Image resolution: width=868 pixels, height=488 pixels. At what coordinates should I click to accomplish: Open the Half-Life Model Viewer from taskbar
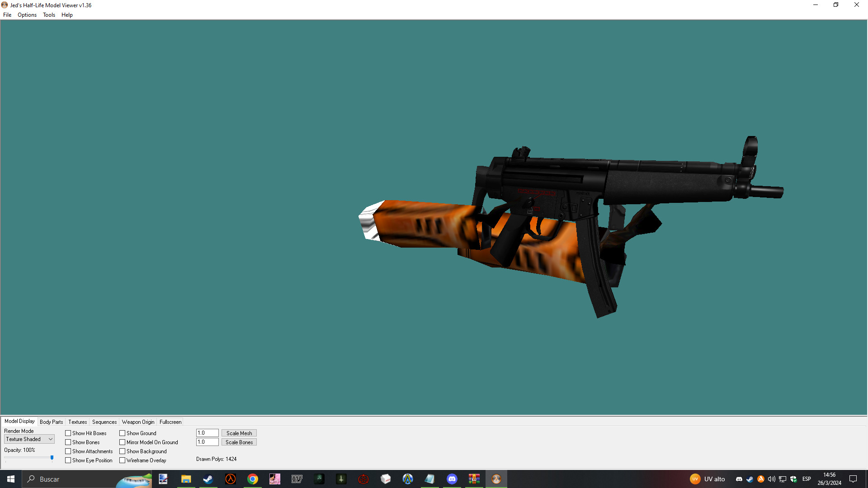496,479
